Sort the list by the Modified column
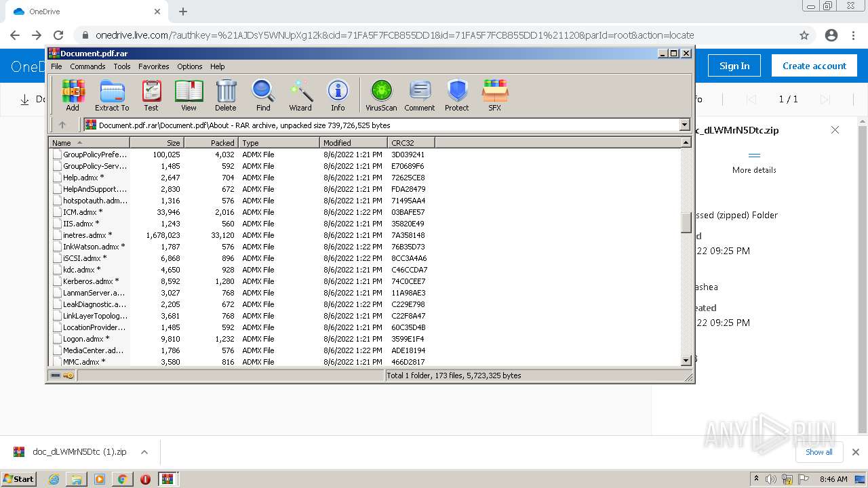 pos(354,143)
